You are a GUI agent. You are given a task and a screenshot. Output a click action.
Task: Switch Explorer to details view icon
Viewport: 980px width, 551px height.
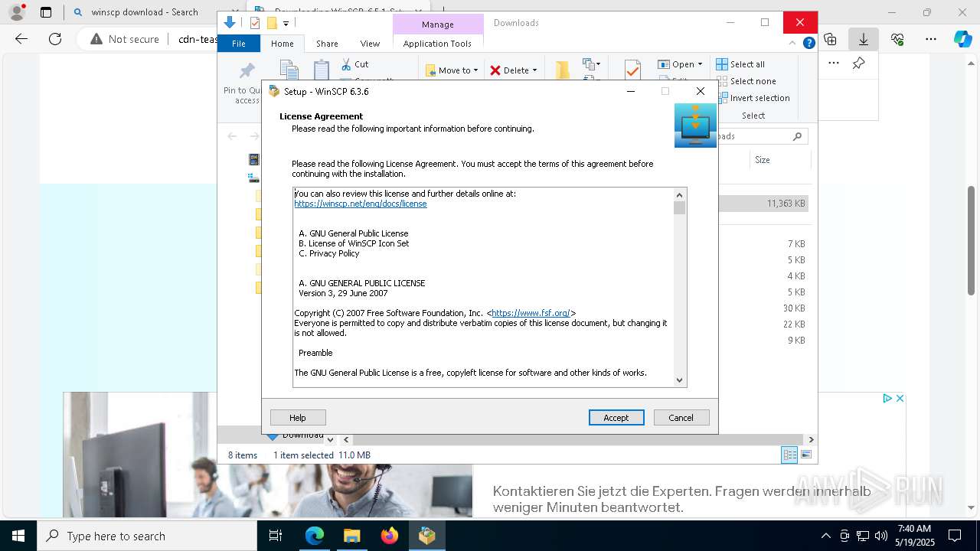789,455
